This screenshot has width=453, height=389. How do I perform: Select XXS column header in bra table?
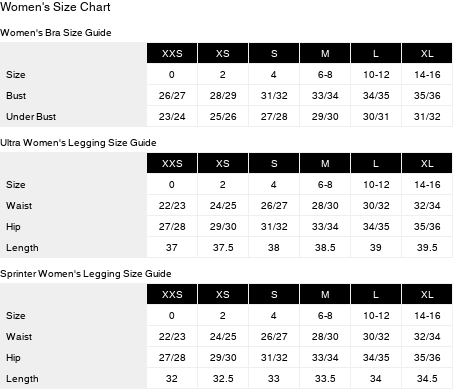(x=172, y=53)
